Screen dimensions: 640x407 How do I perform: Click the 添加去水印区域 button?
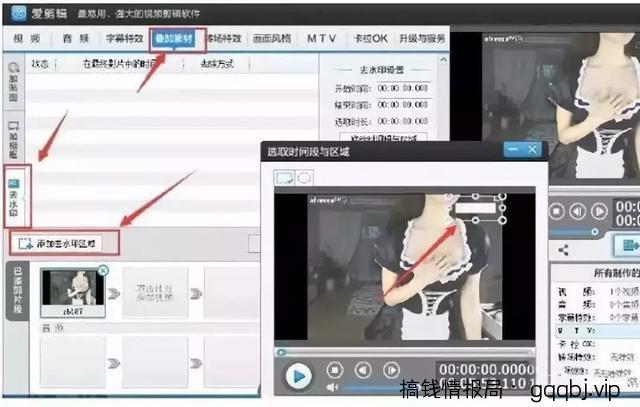coord(58,244)
